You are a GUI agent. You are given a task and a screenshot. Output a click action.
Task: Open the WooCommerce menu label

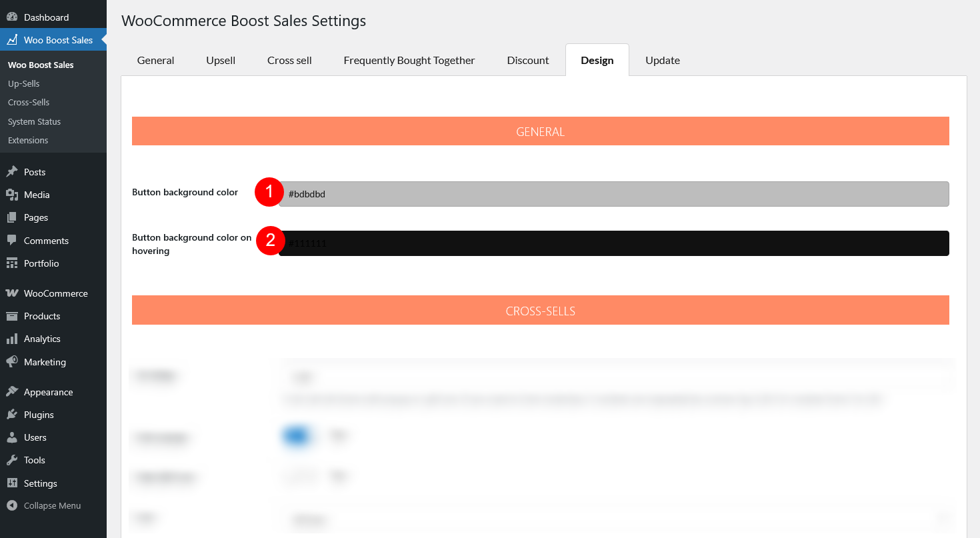pyautogui.click(x=56, y=293)
